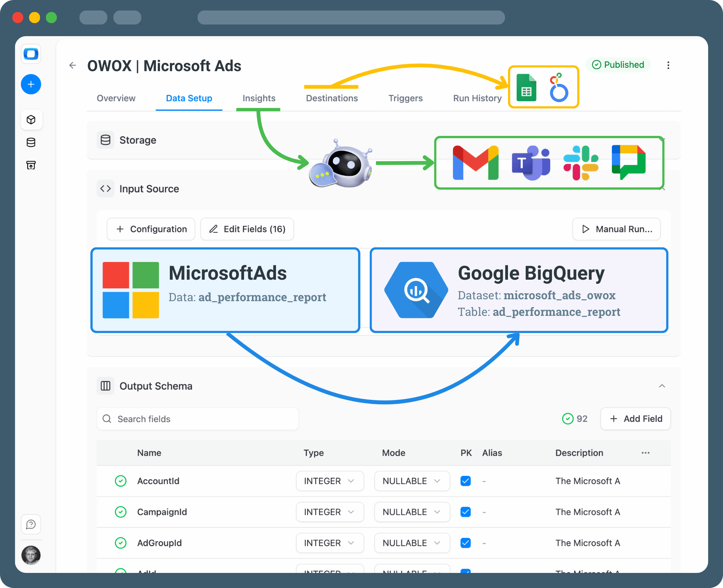Open the INTEGER type dropdown for AccountId
The image size is (723, 588).
[x=329, y=481]
